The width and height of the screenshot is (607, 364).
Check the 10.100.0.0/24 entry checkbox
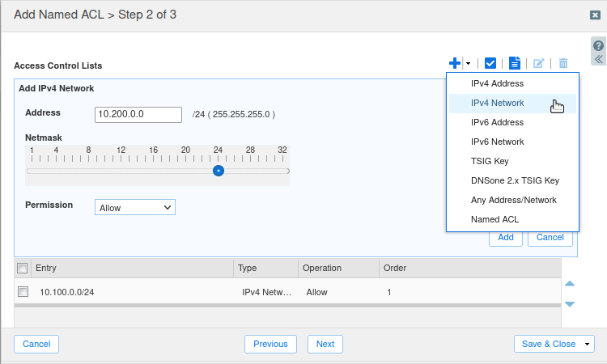[x=23, y=292]
